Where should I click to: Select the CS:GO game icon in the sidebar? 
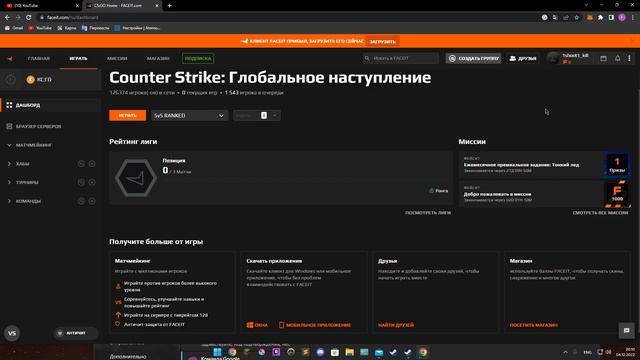pyautogui.click(x=31, y=80)
